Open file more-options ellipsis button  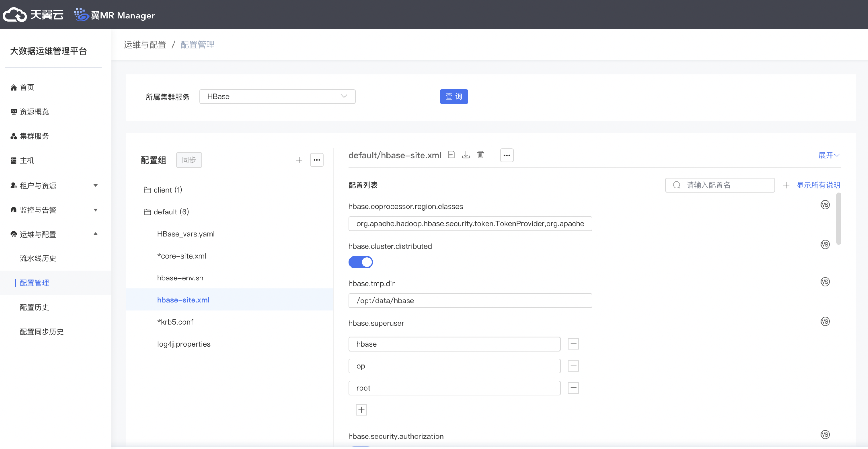(x=506, y=155)
